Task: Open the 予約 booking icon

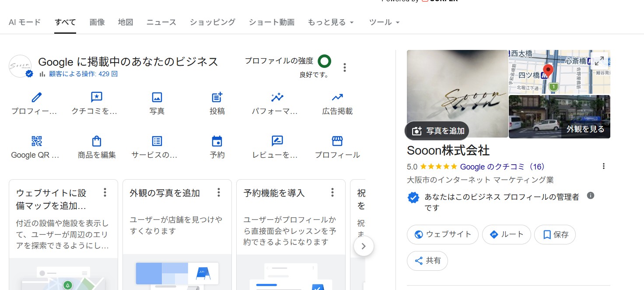Action: coord(217,141)
